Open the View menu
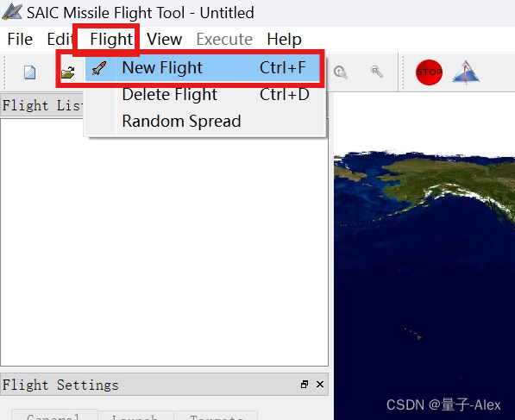The height and width of the screenshot is (420, 515). tap(164, 40)
